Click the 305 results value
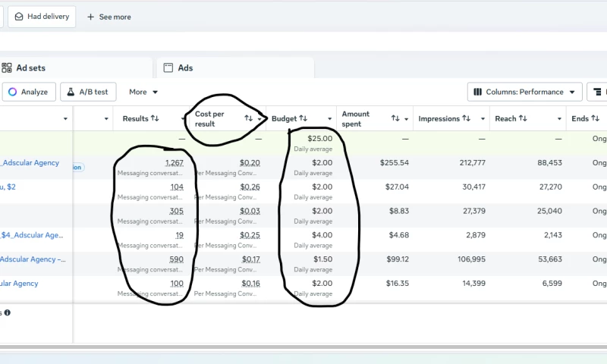Viewport: 607px width, 364px height. pyautogui.click(x=177, y=212)
